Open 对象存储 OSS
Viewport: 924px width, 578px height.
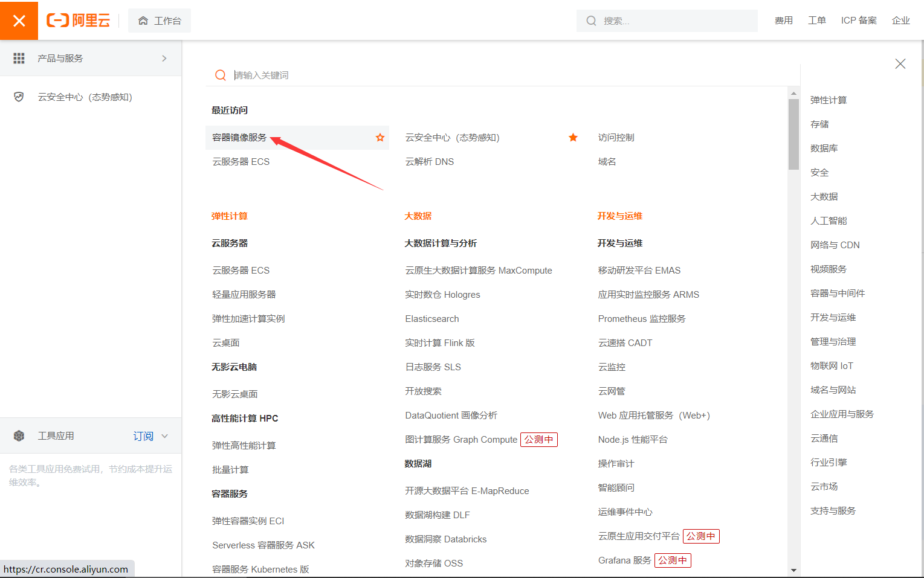(433, 564)
